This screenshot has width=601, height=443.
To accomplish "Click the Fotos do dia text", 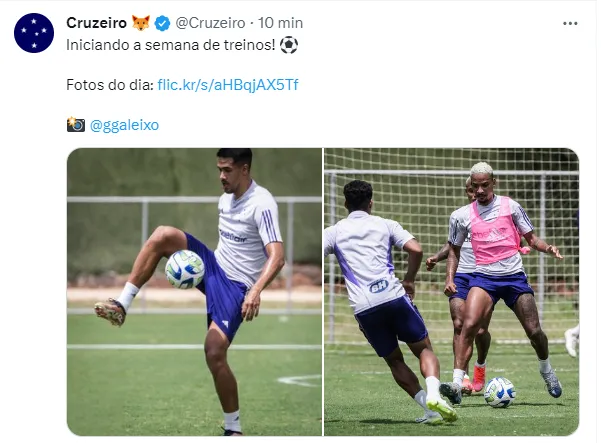I will [110, 85].
